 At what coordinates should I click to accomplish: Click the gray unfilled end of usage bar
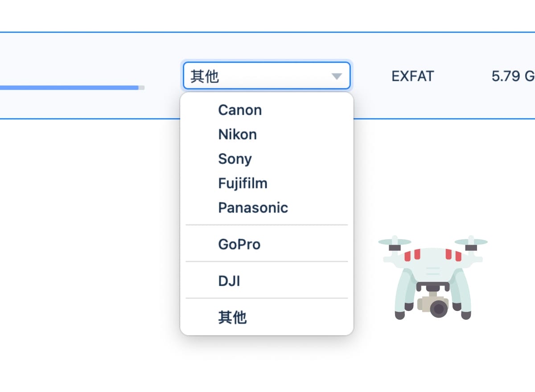point(141,88)
